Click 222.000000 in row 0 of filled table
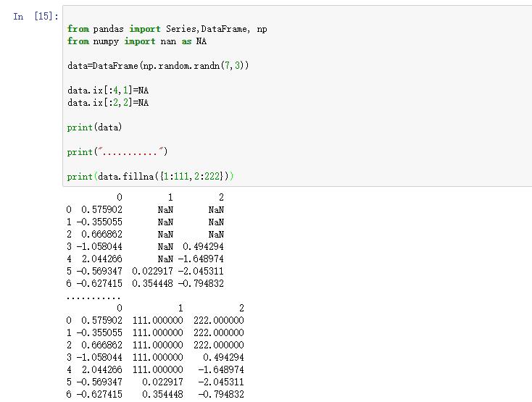The image size is (532, 402). [x=219, y=321]
